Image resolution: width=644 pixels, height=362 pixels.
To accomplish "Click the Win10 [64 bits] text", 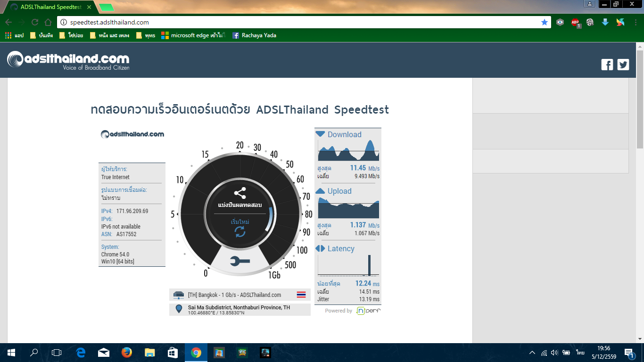I will tap(118, 262).
